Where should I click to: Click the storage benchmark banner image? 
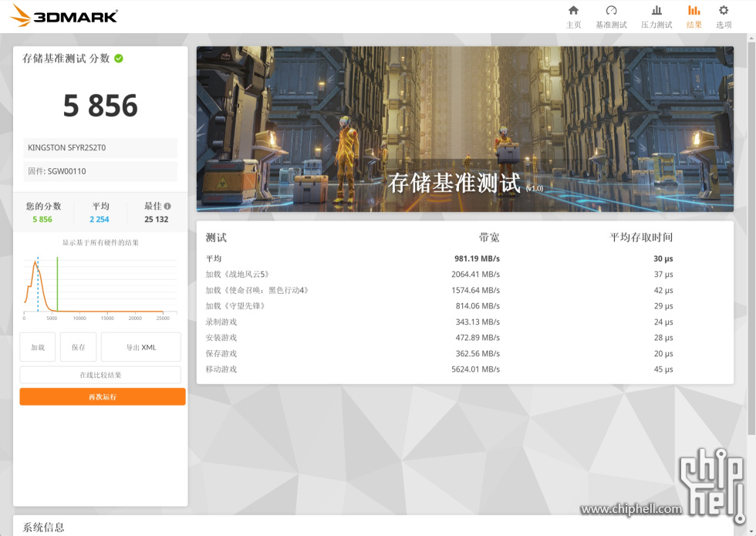click(464, 129)
